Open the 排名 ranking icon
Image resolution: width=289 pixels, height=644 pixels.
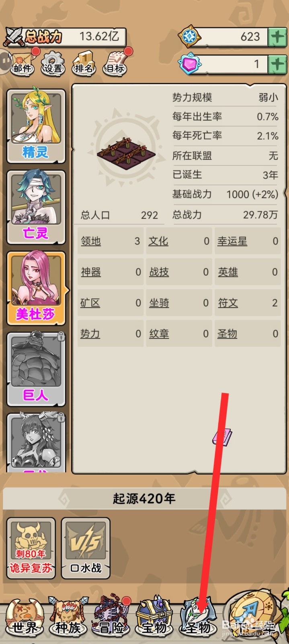tap(84, 63)
